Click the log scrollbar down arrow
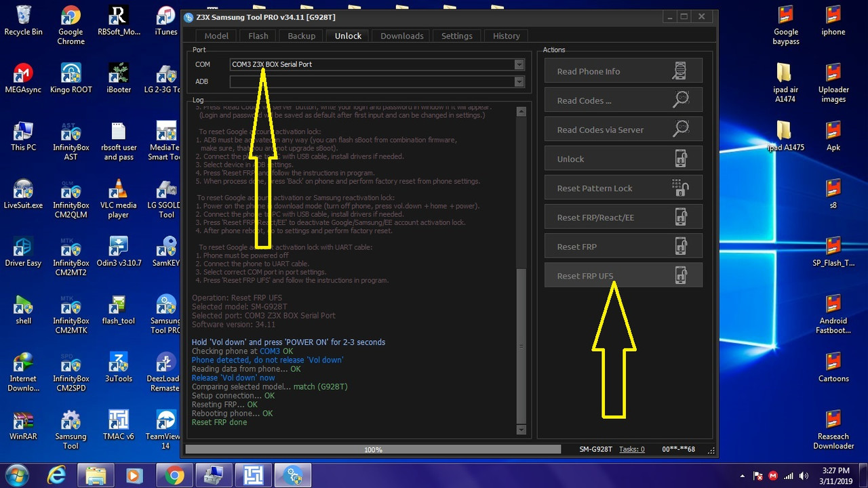The height and width of the screenshot is (488, 868). click(x=521, y=430)
